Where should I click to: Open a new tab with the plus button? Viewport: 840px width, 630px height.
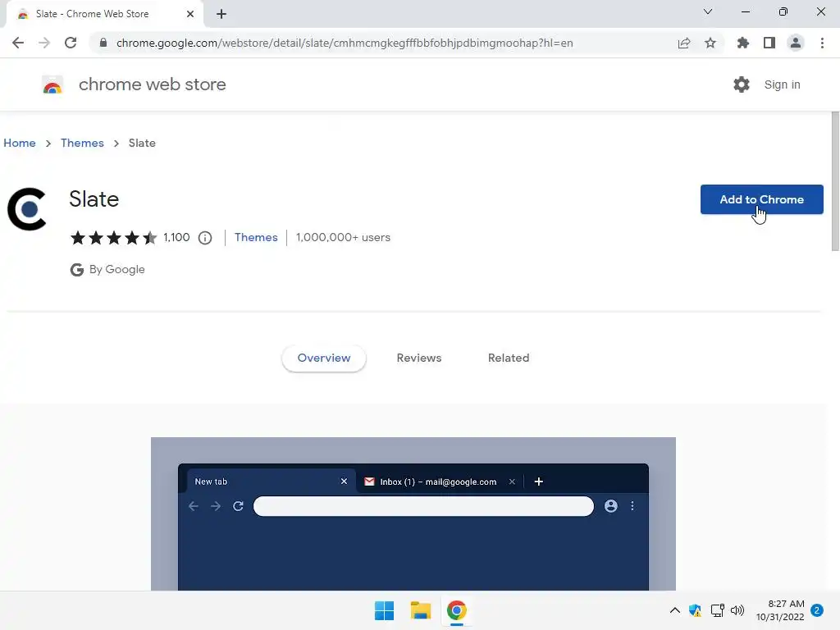point(221,14)
